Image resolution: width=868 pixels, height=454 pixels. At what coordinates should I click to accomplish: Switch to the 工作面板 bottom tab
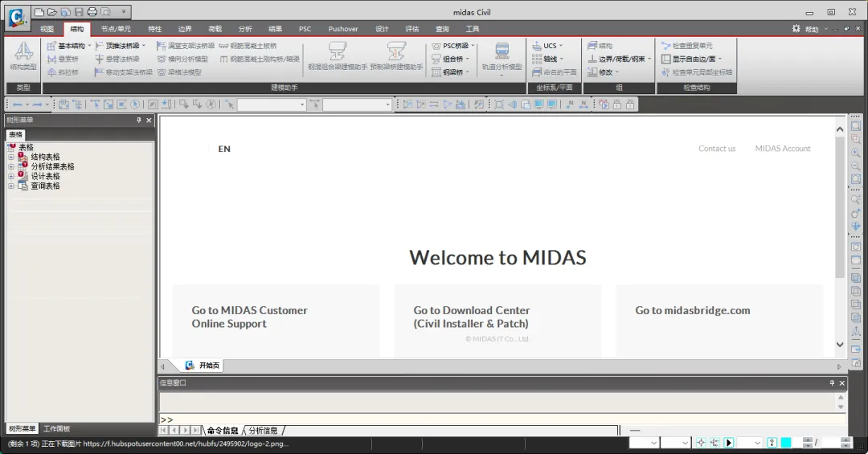(56, 428)
